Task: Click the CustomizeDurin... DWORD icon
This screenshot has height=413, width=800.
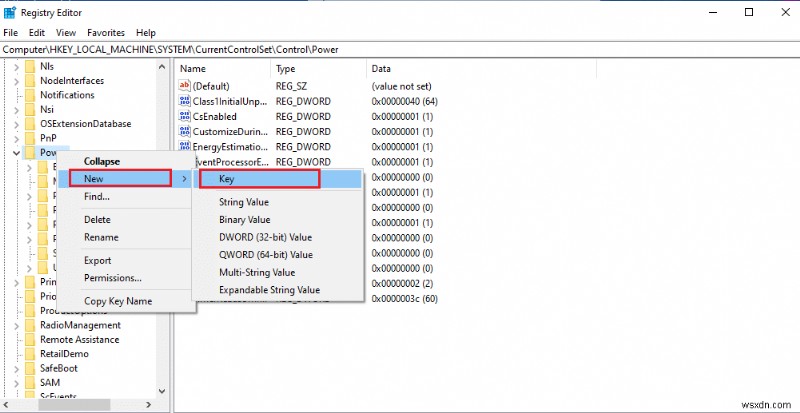Action: [x=185, y=131]
